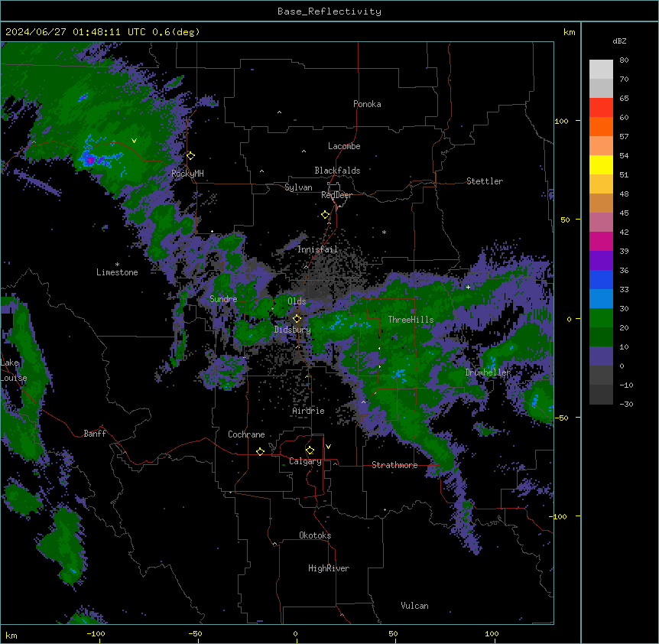Select the light gray 65-70 dBZ legend swatch

[x=601, y=88]
